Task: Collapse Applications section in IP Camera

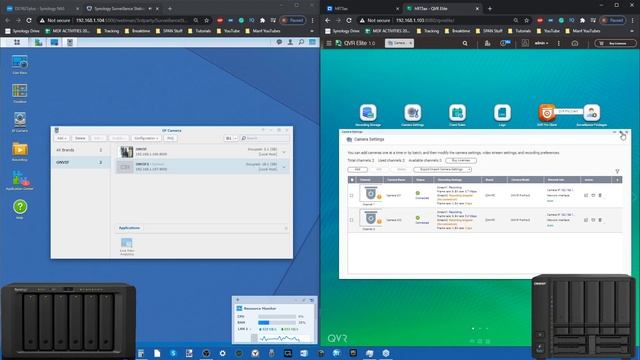Action: point(286,228)
